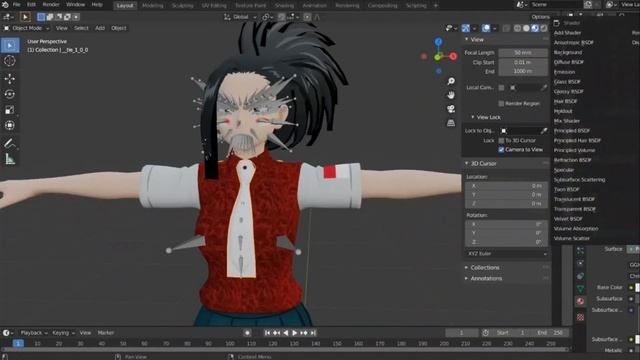Click Marker in timeline header

coord(106,333)
